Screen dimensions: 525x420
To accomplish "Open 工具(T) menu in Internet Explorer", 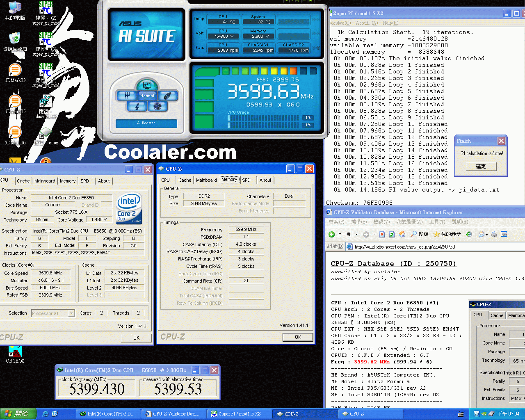I will (437, 222).
